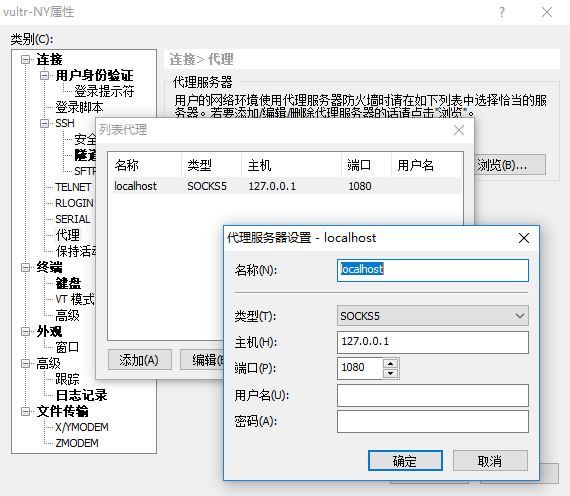Close the 代理服务器设置 dialog
This screenshot has width=570, height=496.
[523, 238]
